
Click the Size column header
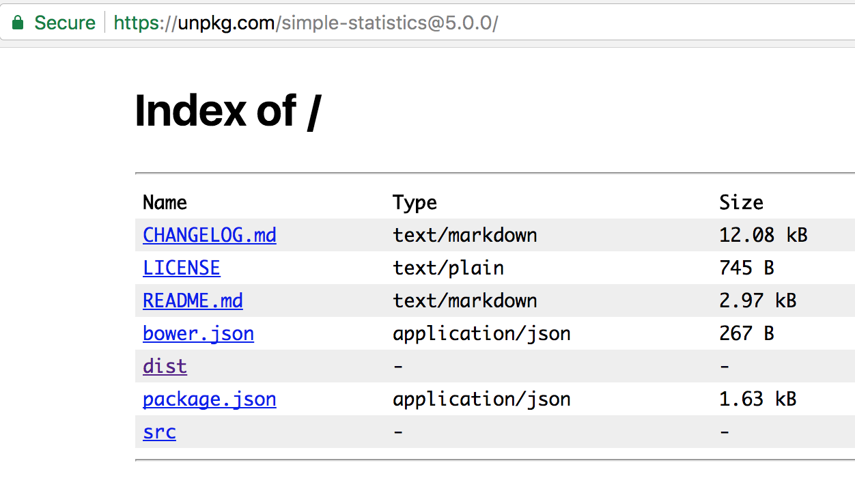pos(741,202)
